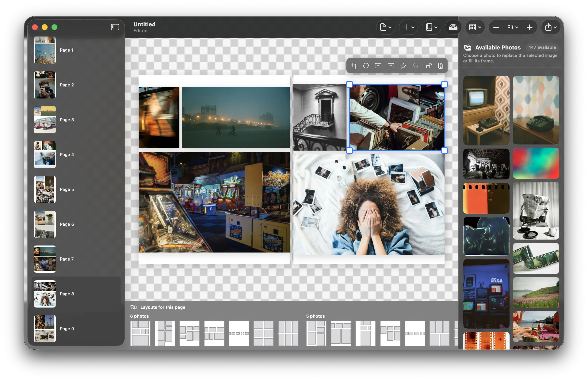Apply the second layout under 5 photos
The image size is (588, 381).
click(341, 333)
